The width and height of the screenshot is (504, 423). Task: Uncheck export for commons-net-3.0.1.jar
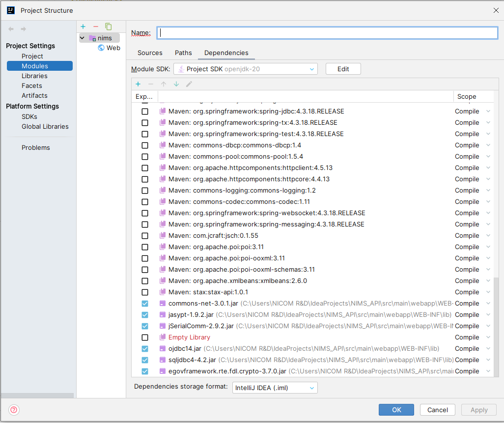point(145,304)
